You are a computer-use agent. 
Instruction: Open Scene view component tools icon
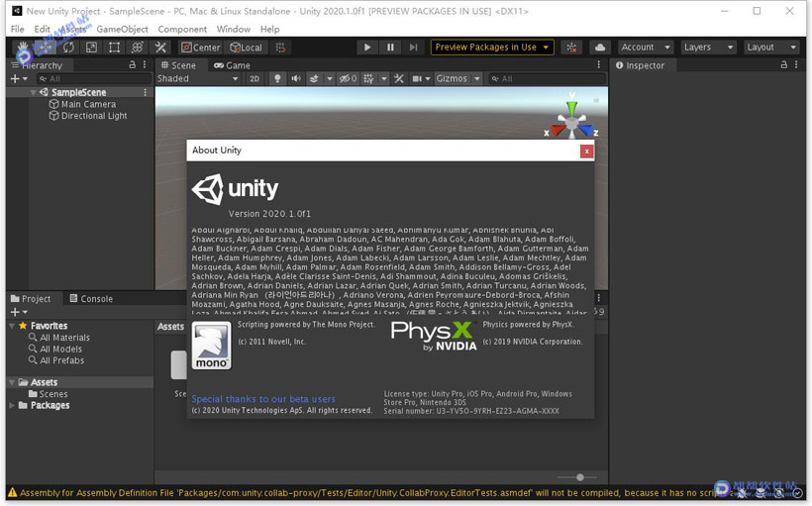click(x=399, y=79)
